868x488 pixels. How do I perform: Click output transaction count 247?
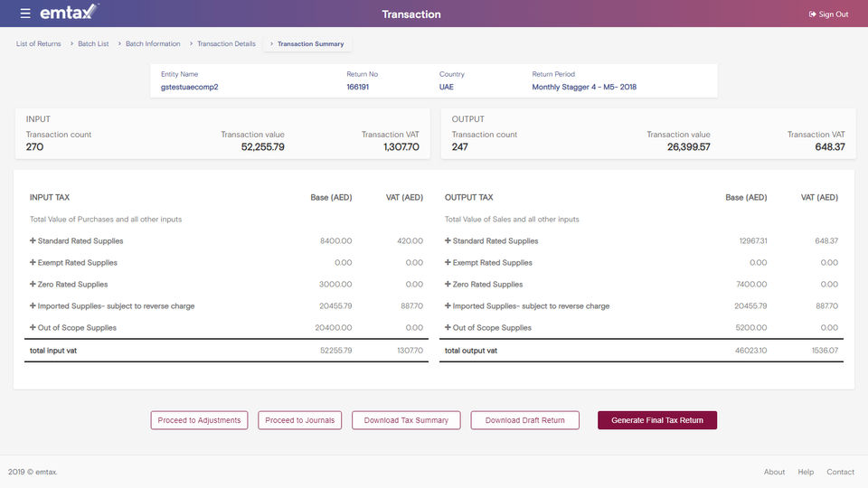point(459,147)
